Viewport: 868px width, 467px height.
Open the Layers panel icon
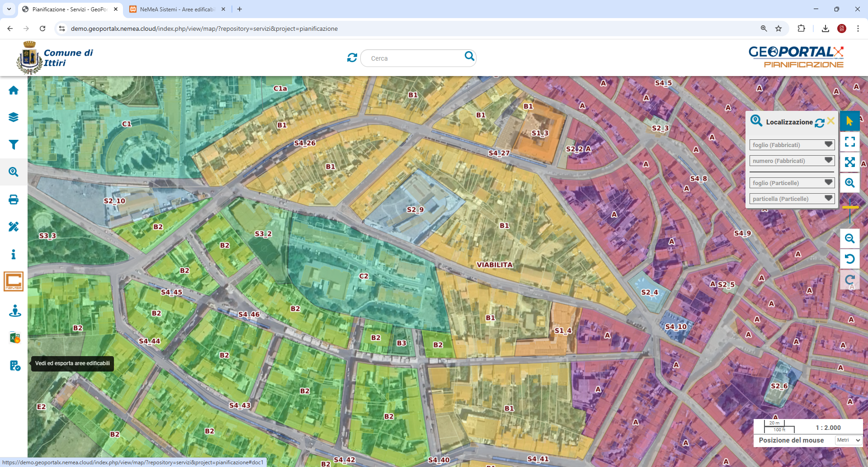point(14,117)
